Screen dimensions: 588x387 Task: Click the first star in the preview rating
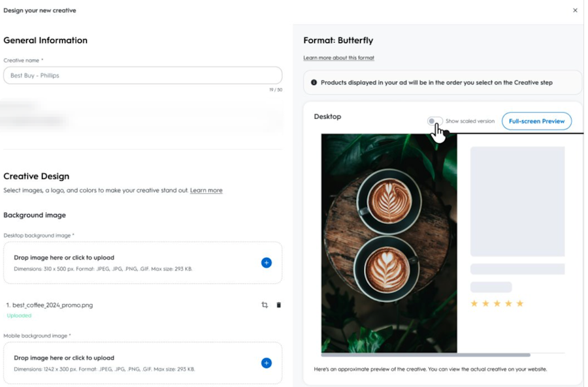[474, 303]
